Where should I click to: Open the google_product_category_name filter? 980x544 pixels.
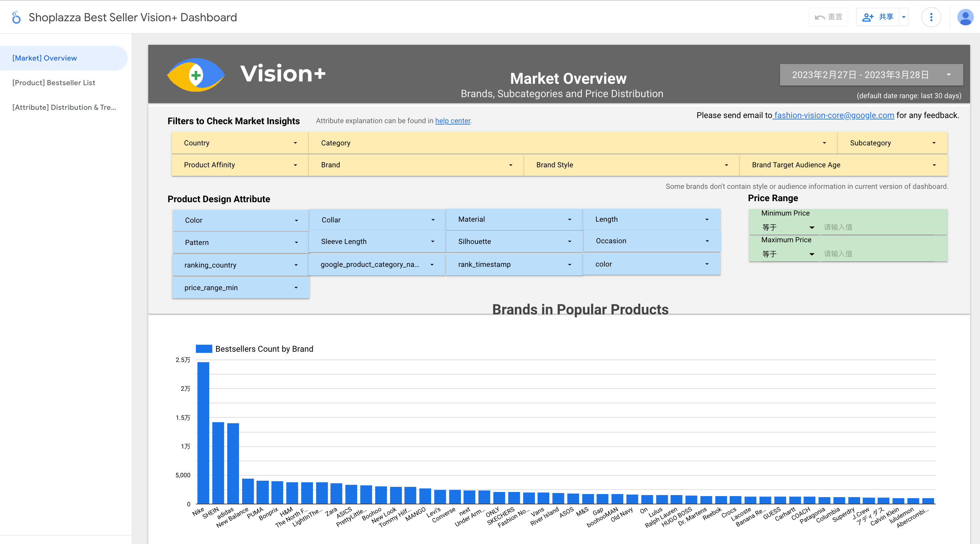[x=377, y=264]
